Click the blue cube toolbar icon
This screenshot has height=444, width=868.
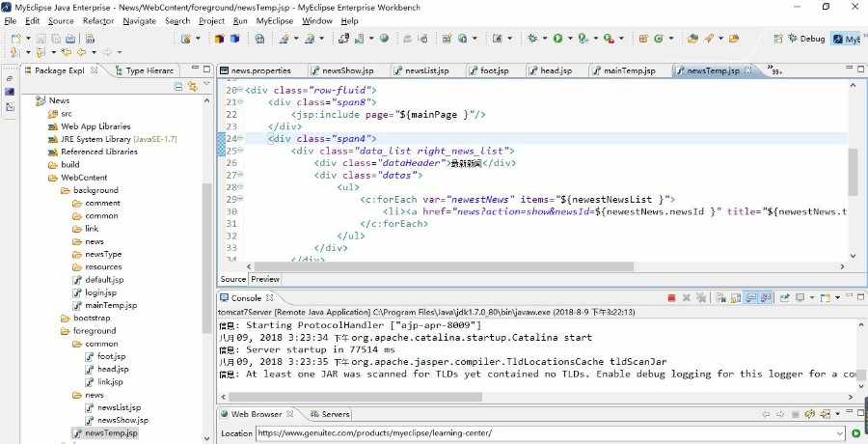click(234, 39)
